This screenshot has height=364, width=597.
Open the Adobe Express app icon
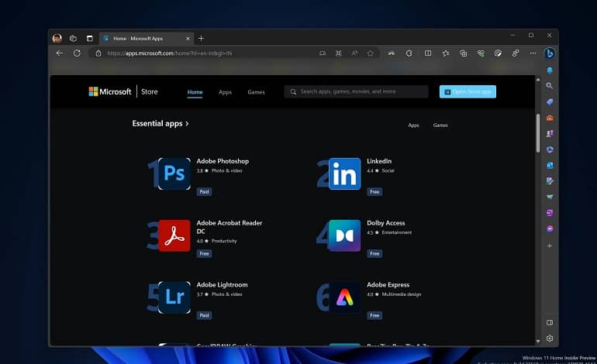pos(344,297)
